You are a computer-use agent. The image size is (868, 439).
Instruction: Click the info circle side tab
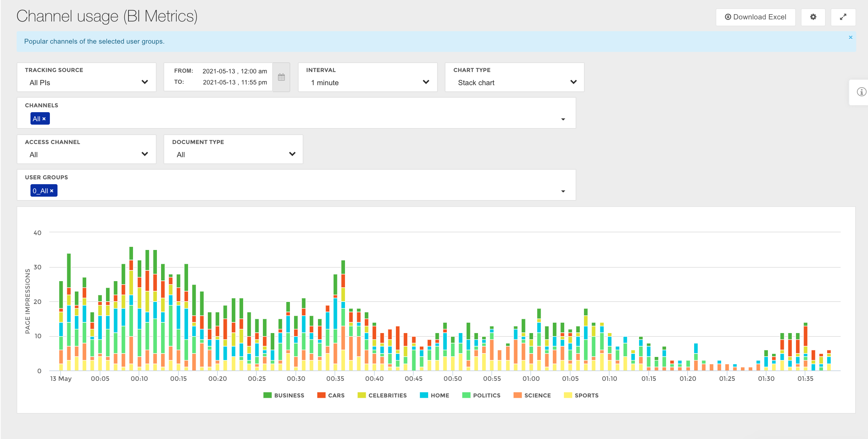point(861,92)
